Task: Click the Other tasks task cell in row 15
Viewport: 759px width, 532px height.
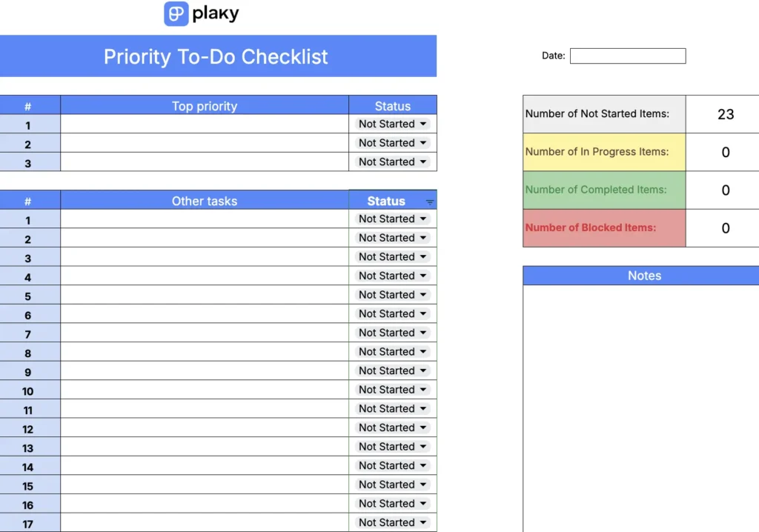Action: tap(205, 485)
